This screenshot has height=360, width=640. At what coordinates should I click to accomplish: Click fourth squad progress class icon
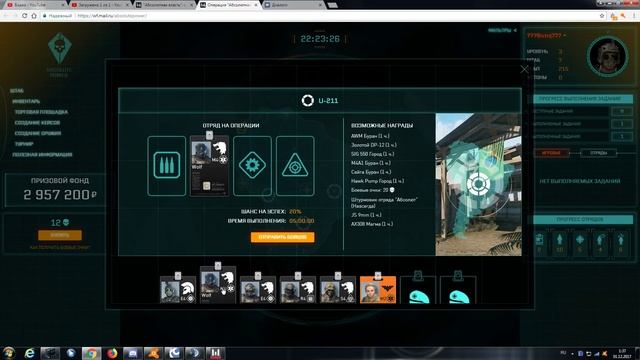point(600,240)
